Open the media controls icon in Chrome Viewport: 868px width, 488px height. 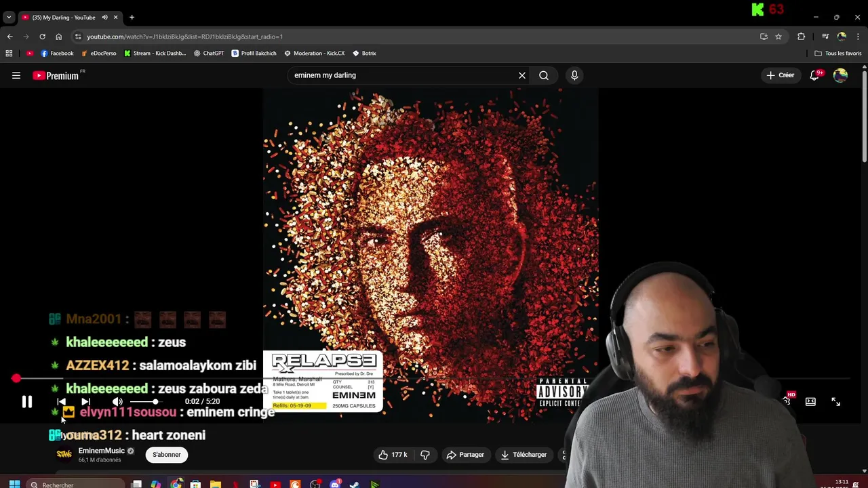coord(825,37)
